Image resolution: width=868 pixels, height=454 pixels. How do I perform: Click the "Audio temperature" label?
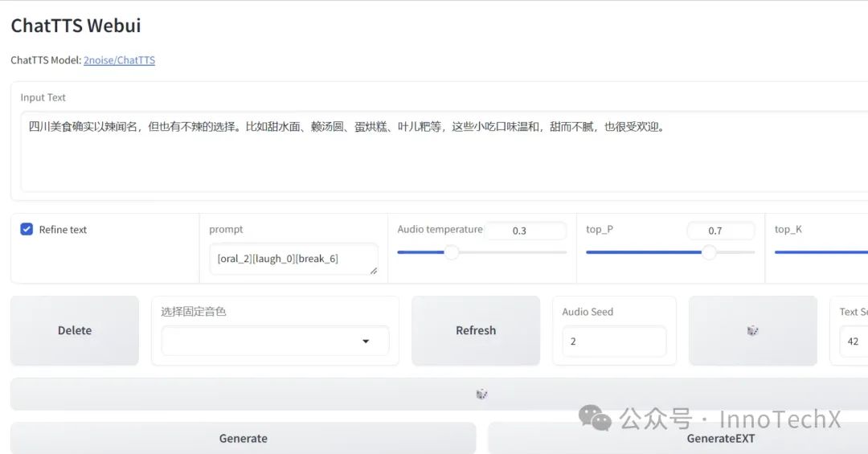440,229
